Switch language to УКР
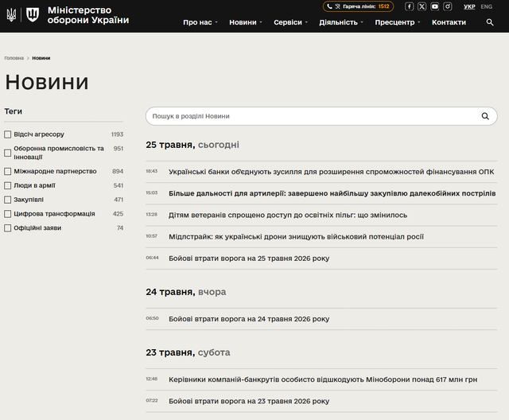Image resolution: width=509 pixels, height=420 pixels. [469, 6]
